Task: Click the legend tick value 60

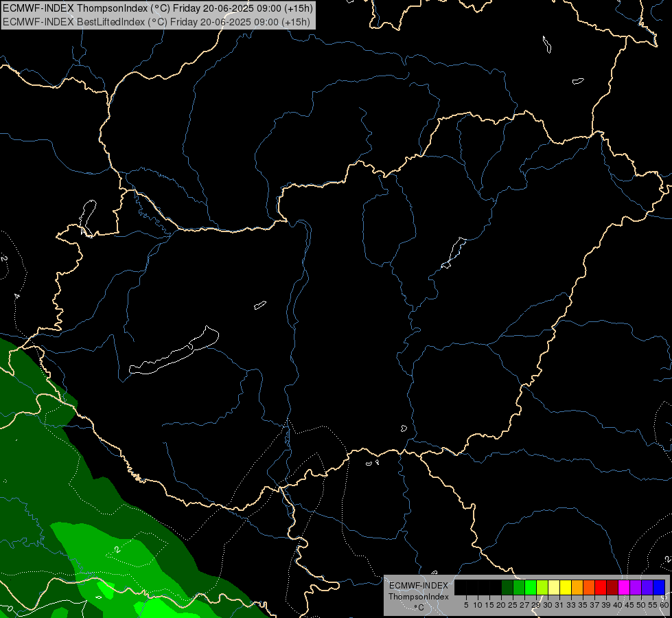Action: click(664, 605)
